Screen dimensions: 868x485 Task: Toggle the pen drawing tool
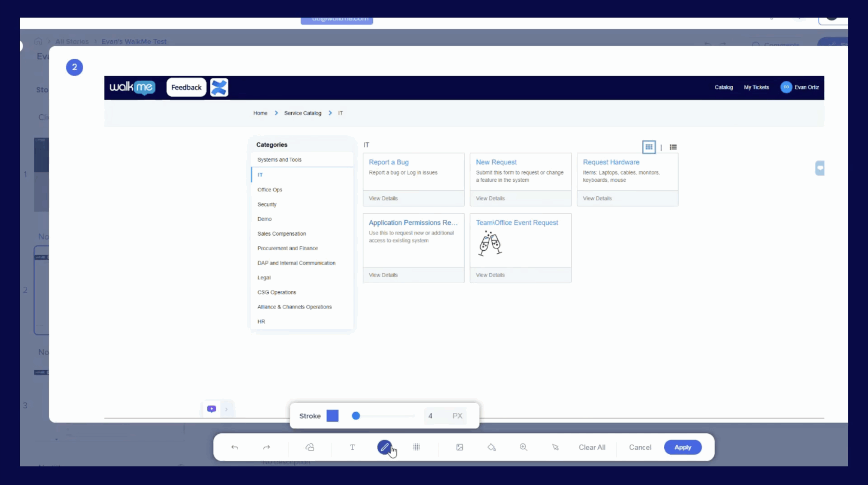coord(384,447)
